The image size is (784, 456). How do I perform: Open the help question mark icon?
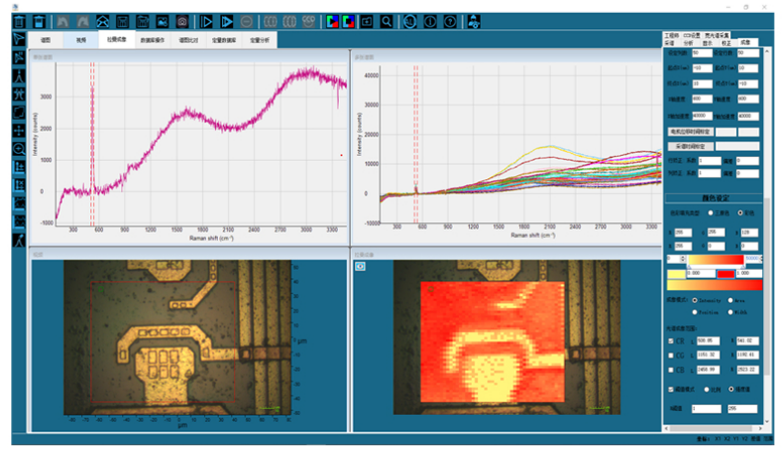[x=451, y=20]
